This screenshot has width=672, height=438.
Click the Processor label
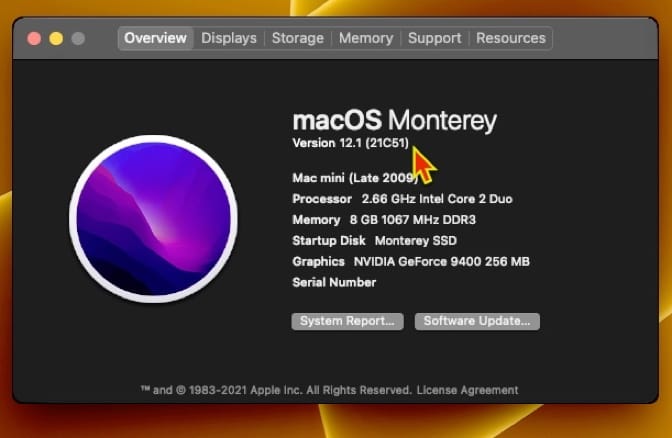pos(322,199)
